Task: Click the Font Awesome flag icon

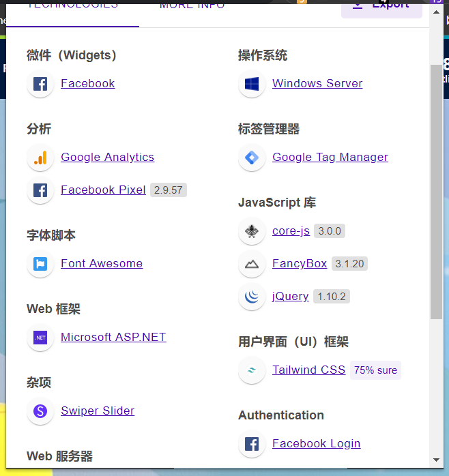Action: 40,264
